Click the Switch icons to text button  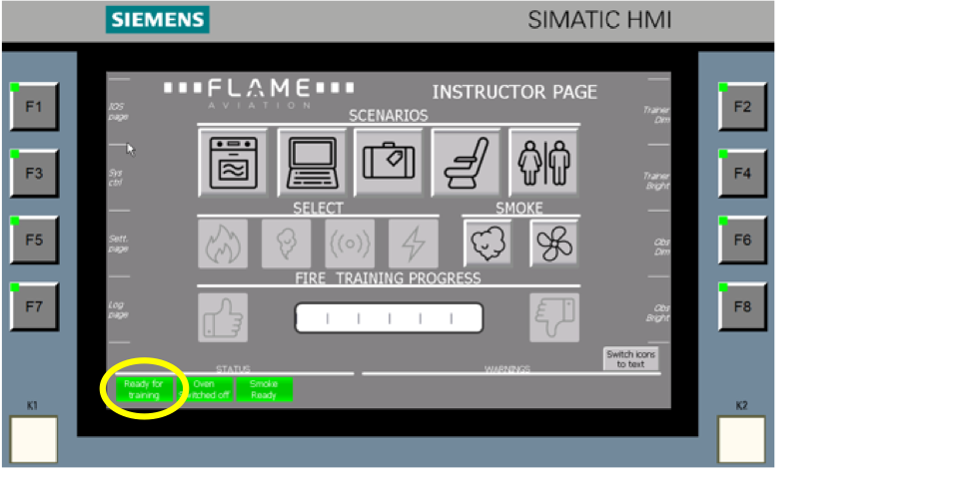pos(630,359)
